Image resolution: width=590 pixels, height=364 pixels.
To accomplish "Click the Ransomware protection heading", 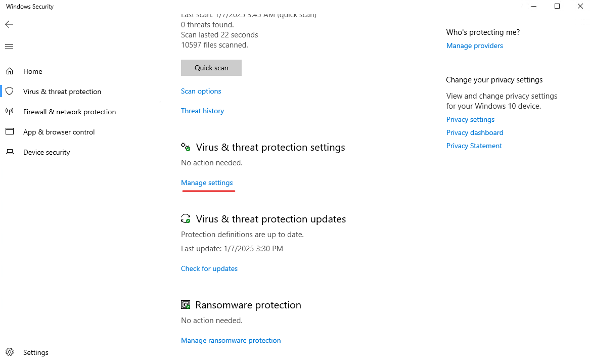I will 248,305.
